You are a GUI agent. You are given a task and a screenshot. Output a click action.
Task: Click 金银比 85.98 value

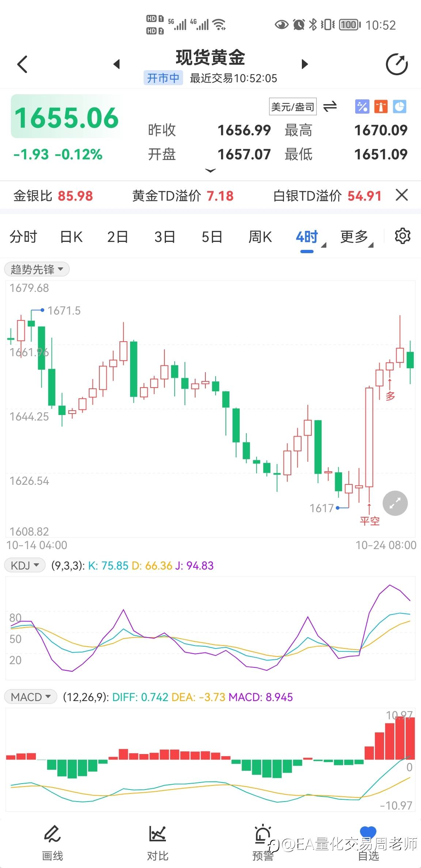coord(75,196)
